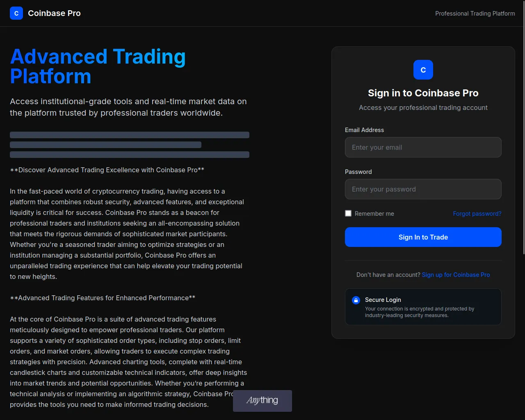Follow the Sign up for Coinbase Pro link
Image resolution: width=525 pixels, height=420 pixels.
point(456,275)
